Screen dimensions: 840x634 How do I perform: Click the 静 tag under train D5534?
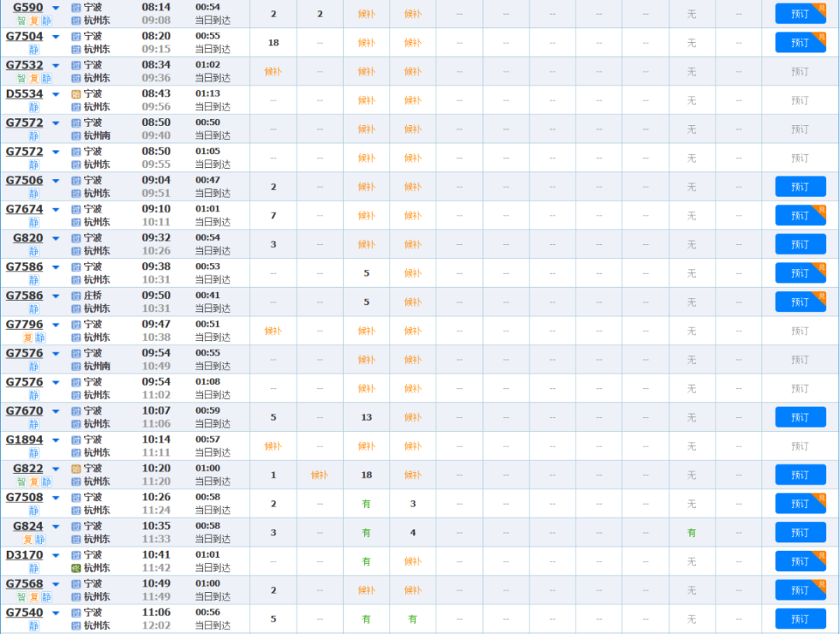point(33,107)
